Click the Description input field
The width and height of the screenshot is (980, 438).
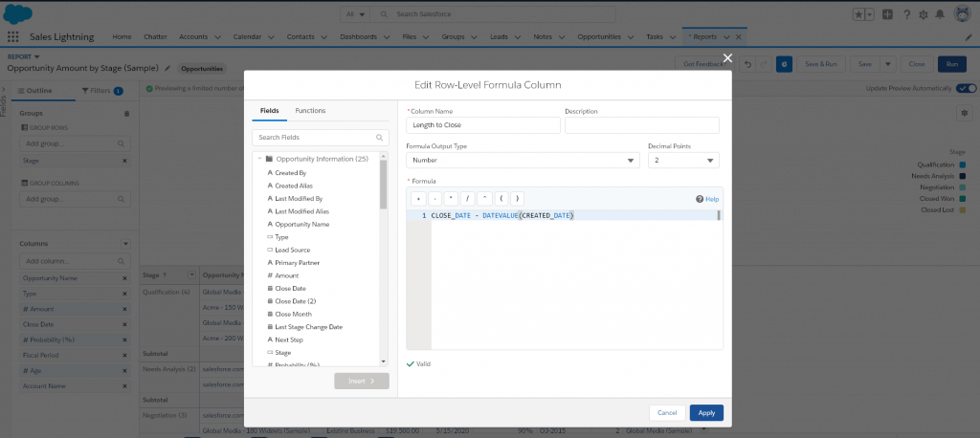coord(642,125)
